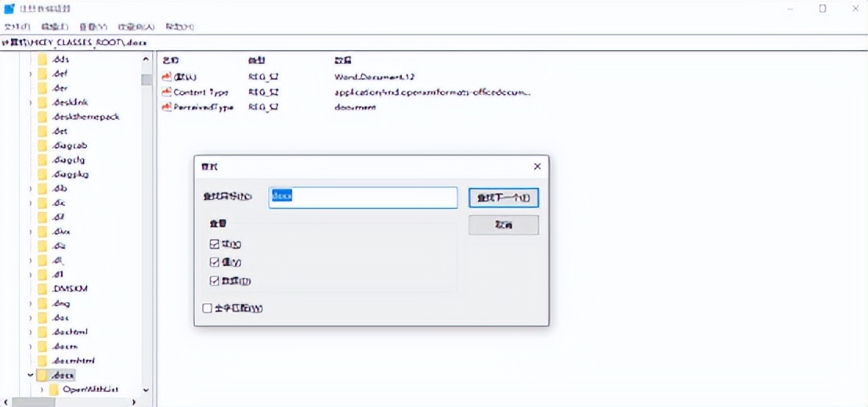
Task: Click the .der key folder icon
Action: (42, 88)
